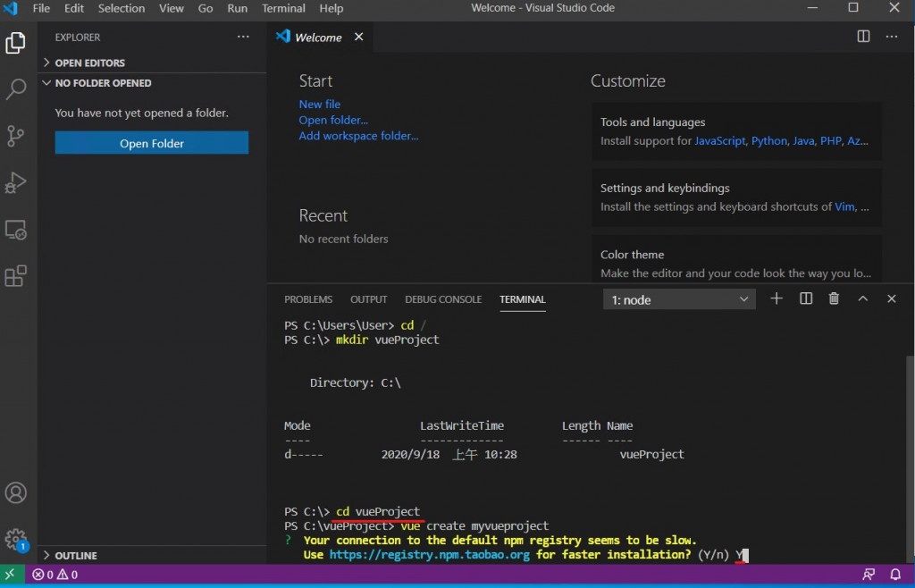Open the terminal selector dropdown 1: node

click(x=679, y=300)
